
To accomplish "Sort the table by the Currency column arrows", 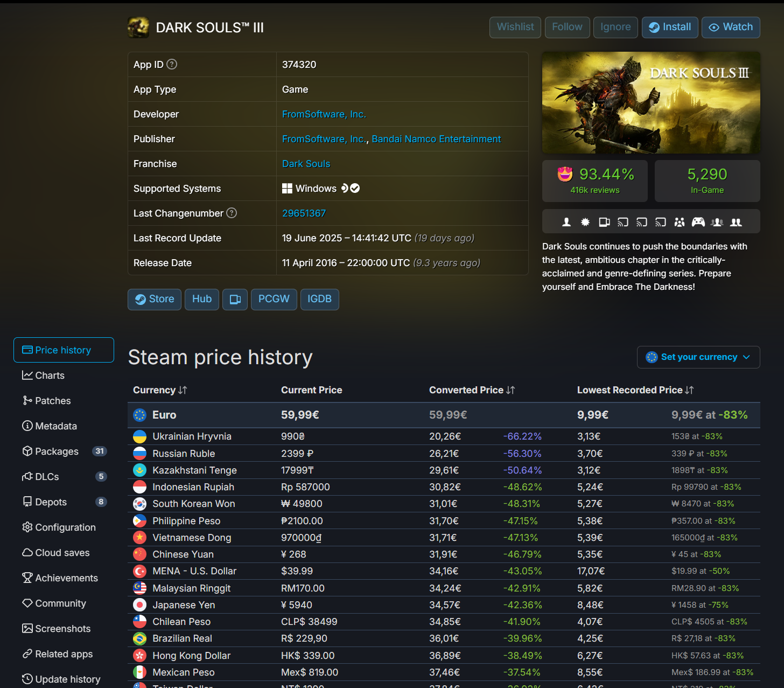I will 183,390.
